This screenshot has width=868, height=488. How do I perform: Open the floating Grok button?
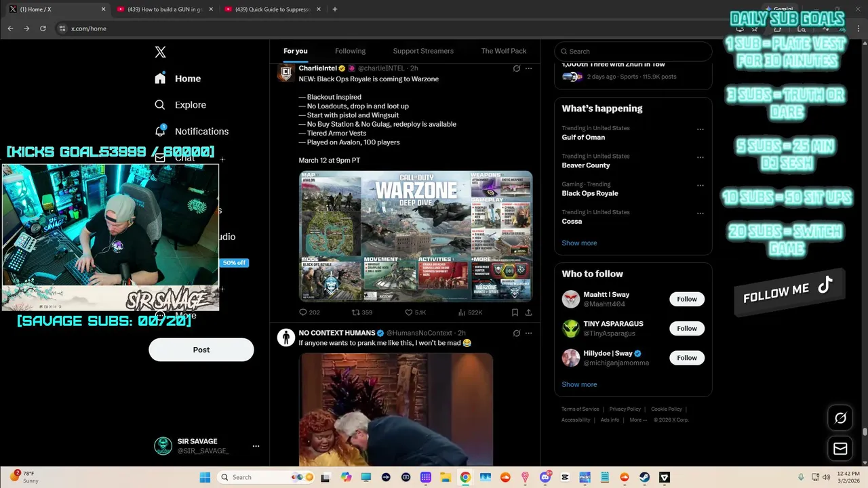click(x=840, y=418)
